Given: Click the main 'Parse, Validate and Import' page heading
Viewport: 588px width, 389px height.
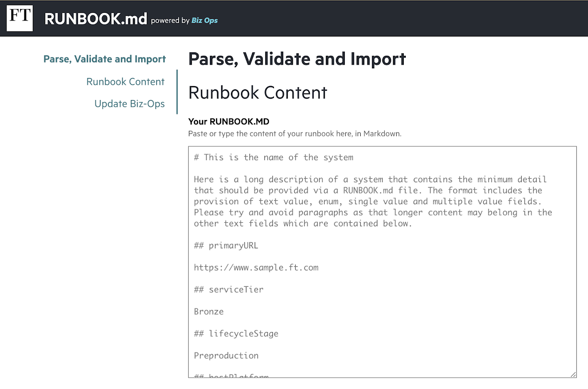Looking at the screenshot, I should click(x=297, y=59).
